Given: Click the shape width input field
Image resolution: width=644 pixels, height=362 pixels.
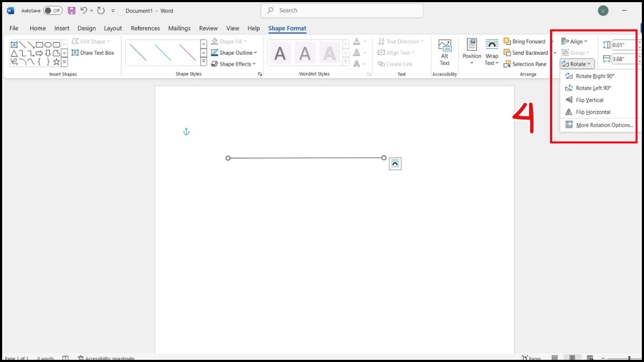Looking at the screenshot, I should 625,59.
